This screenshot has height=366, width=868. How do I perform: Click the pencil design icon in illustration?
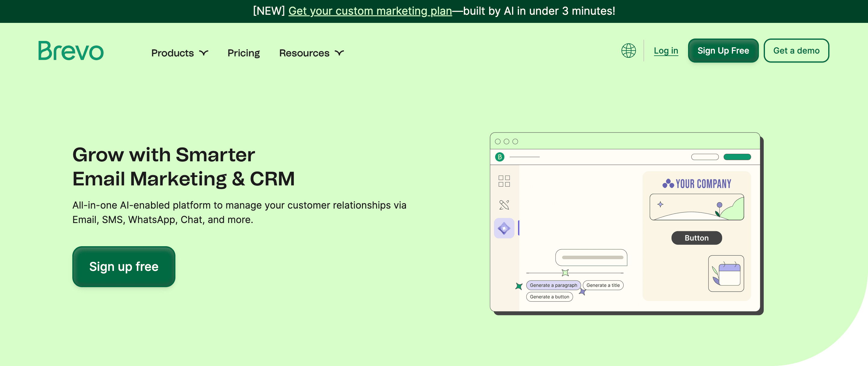(504, 205)
